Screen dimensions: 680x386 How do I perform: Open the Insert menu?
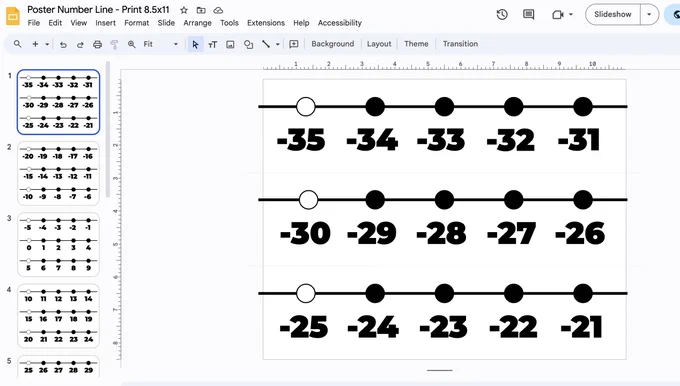pyautogui.click(x=105, y=23)
